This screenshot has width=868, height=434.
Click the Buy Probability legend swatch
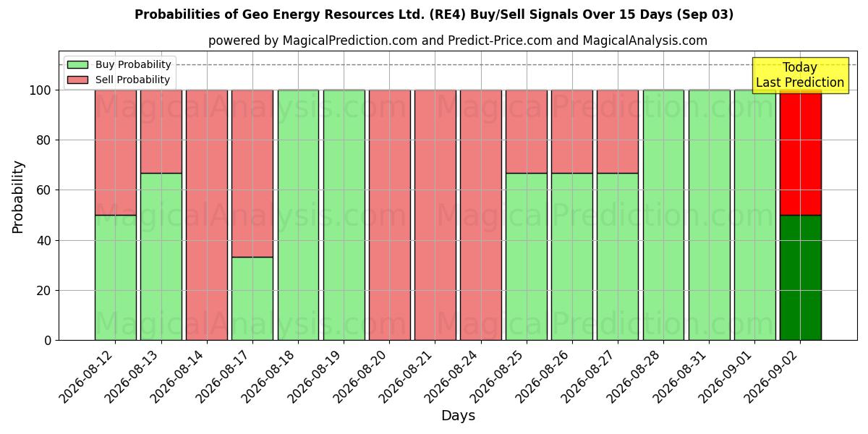77,64
